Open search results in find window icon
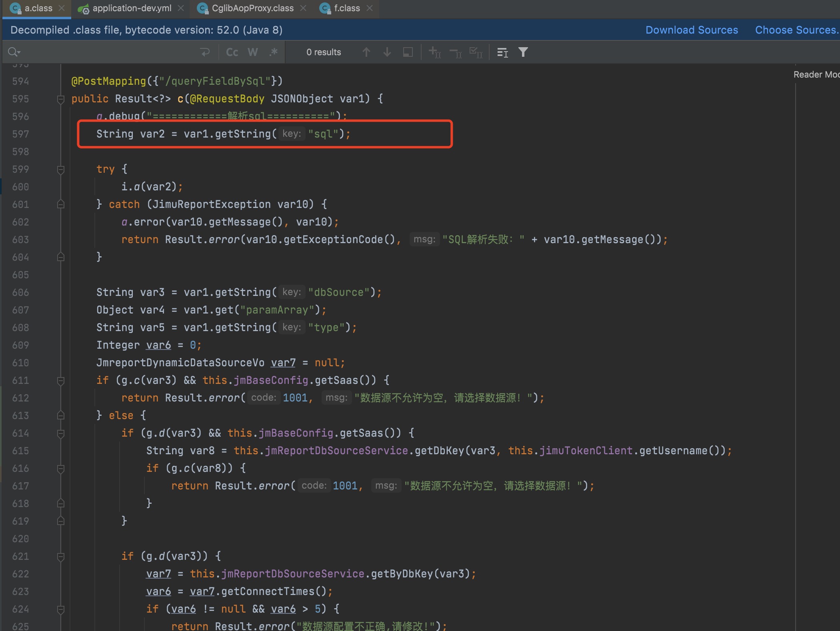840x631 pixels. pos(502,52)
